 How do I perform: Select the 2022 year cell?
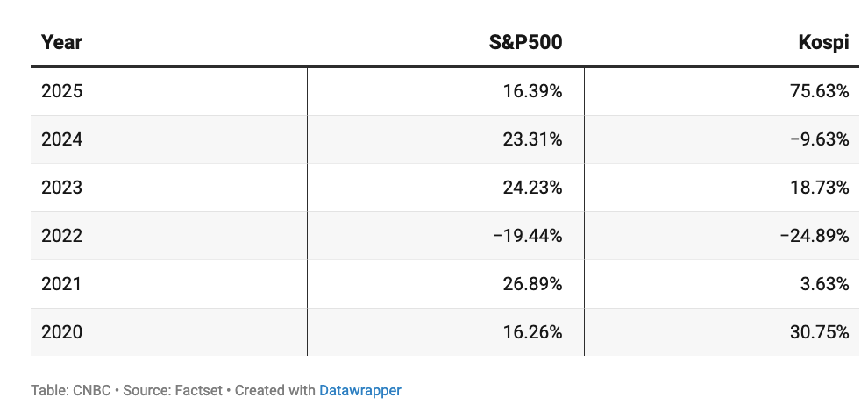click(x=61, y=236)
